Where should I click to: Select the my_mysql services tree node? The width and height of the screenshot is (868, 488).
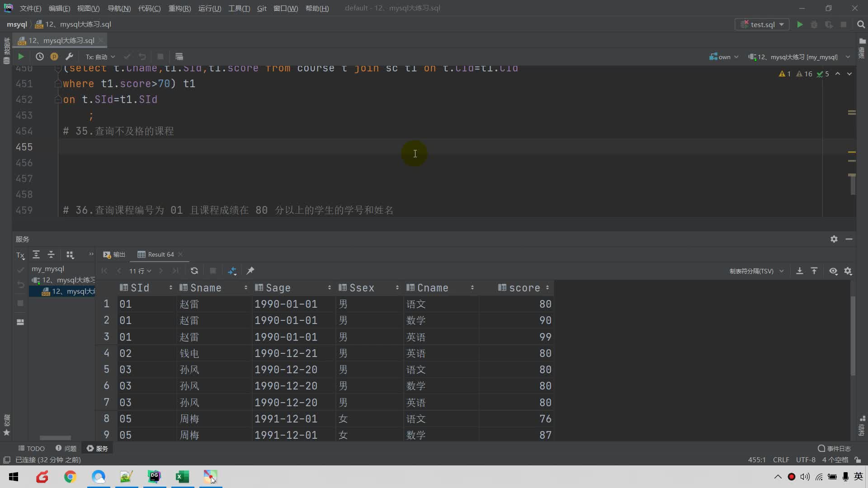(47, 268)
